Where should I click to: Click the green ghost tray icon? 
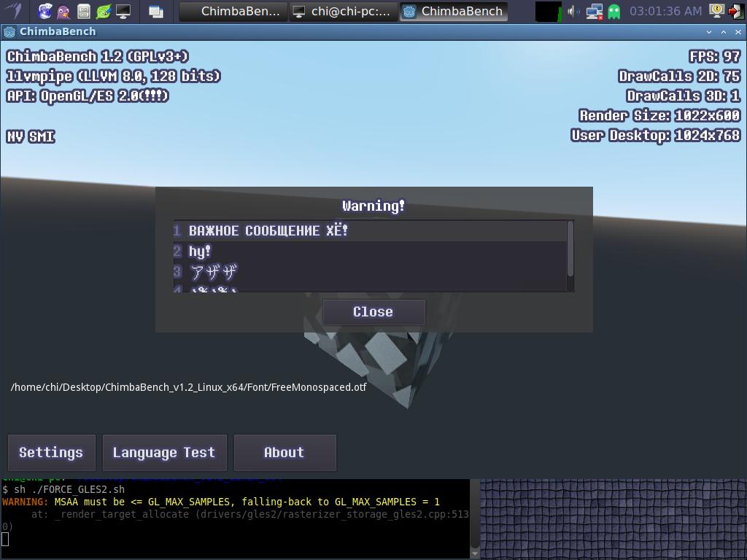614,12
